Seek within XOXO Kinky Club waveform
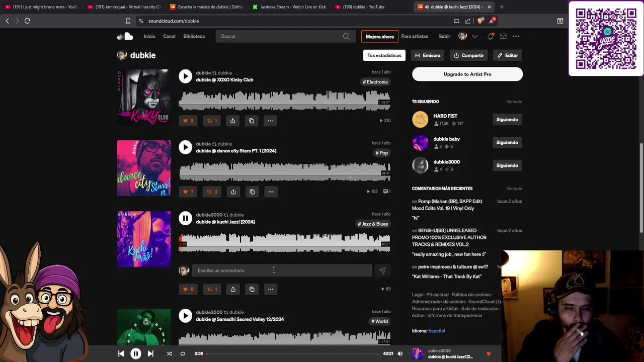 coord(284,100)
